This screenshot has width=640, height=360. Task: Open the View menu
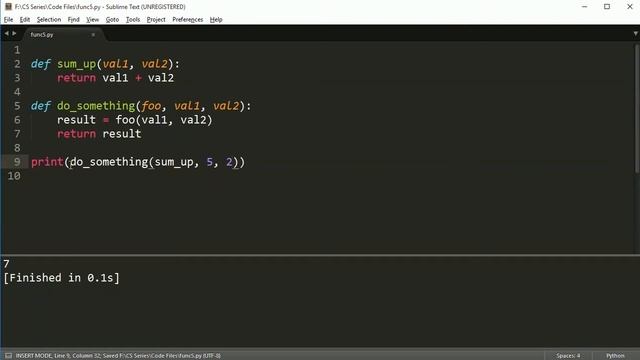point(92,20)
